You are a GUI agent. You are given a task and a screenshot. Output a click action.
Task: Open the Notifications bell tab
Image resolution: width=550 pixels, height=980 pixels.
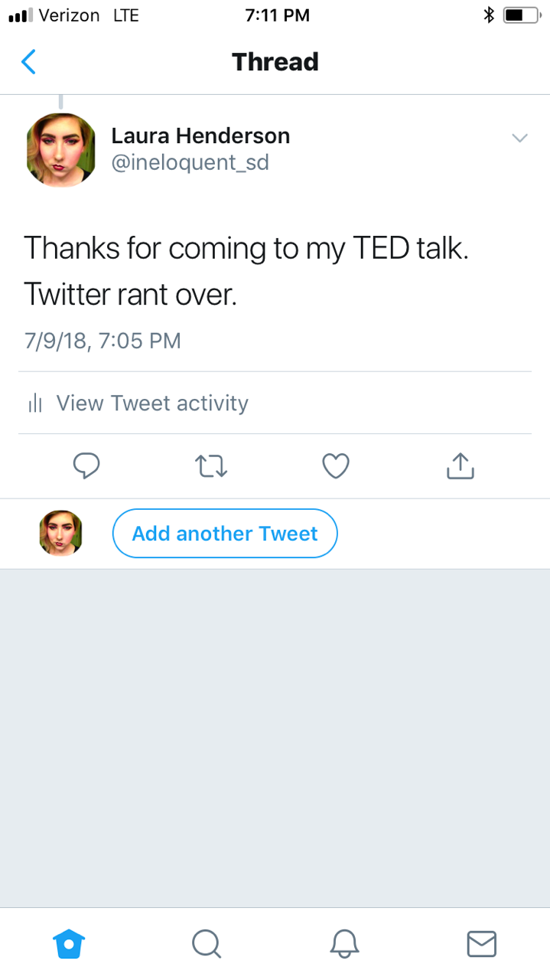point(344,943)
